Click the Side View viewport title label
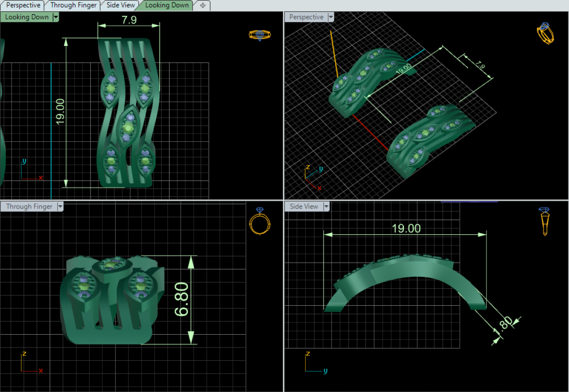This screenshot has width=569, height=392. point(303,206)
